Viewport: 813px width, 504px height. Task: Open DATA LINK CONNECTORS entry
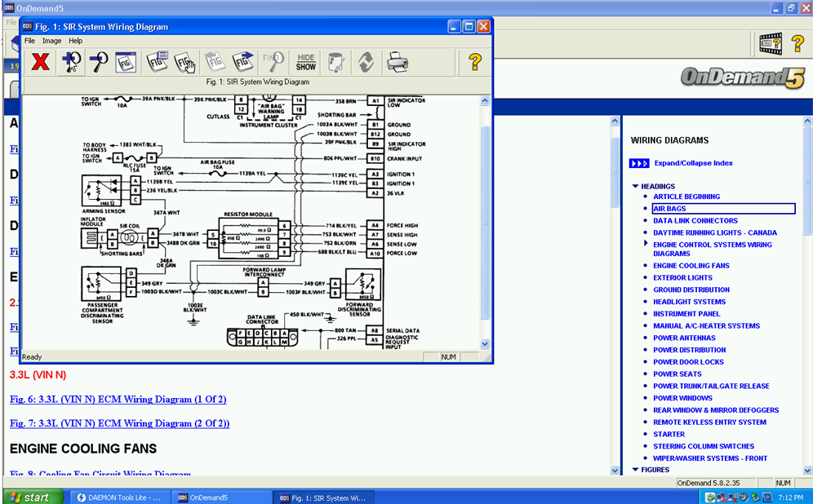tap(695, 221)
